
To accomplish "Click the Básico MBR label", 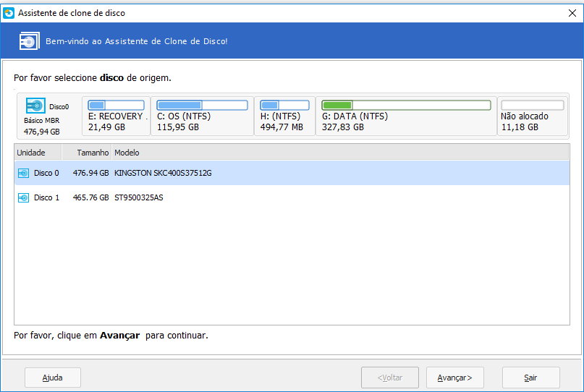I will (42, 121).
